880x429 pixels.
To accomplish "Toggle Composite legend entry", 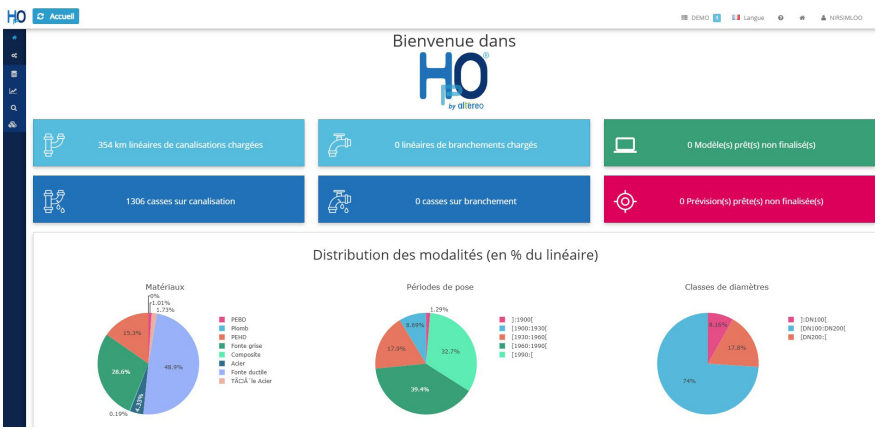I will coord(239,355).
